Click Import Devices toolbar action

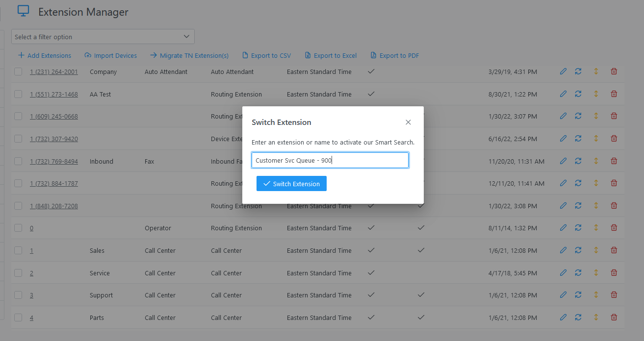111,55
